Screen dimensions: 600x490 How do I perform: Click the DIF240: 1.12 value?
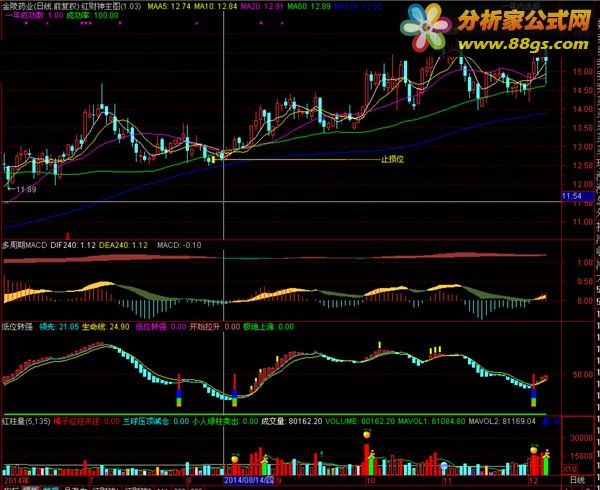point(73,245)
